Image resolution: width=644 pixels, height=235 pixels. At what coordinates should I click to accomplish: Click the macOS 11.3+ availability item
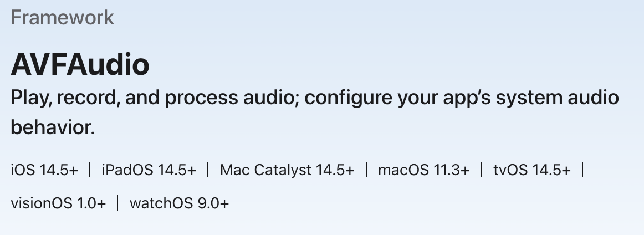423,170
